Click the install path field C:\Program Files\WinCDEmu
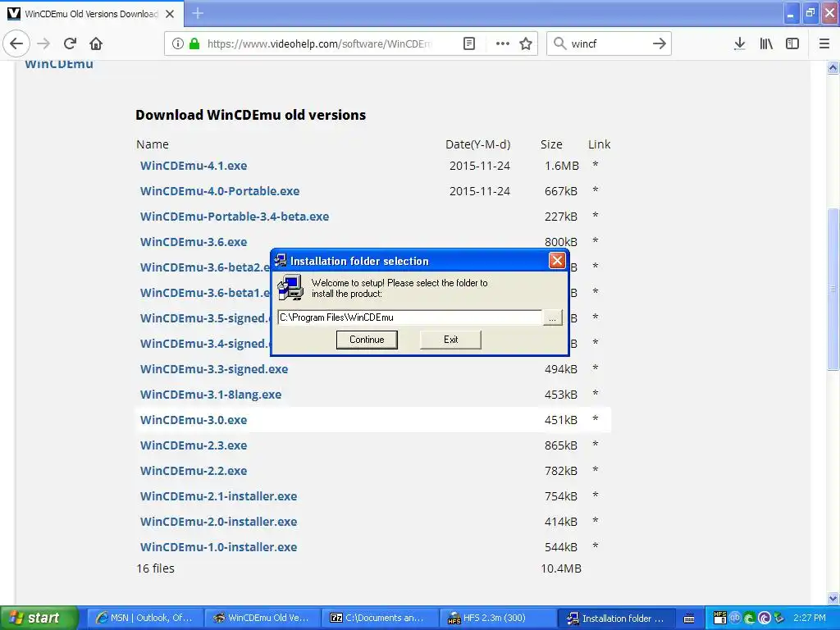 410,317
